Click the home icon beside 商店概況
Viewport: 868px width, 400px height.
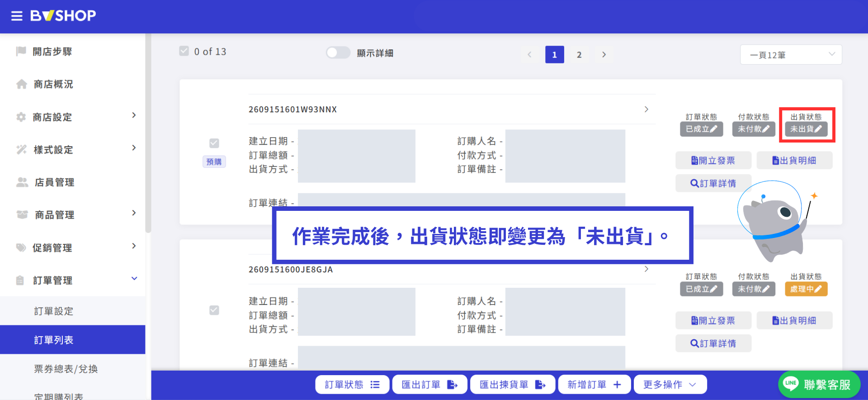coord(21,84)
